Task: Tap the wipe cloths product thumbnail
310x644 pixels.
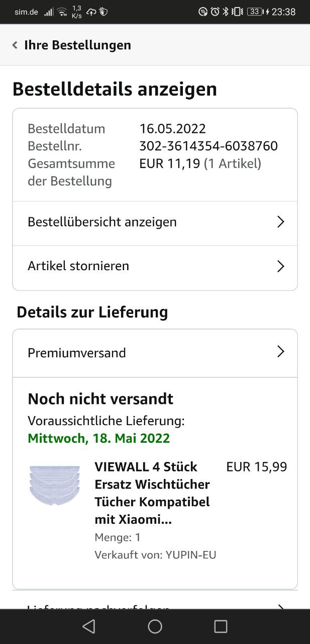Action: coord(55,485)
